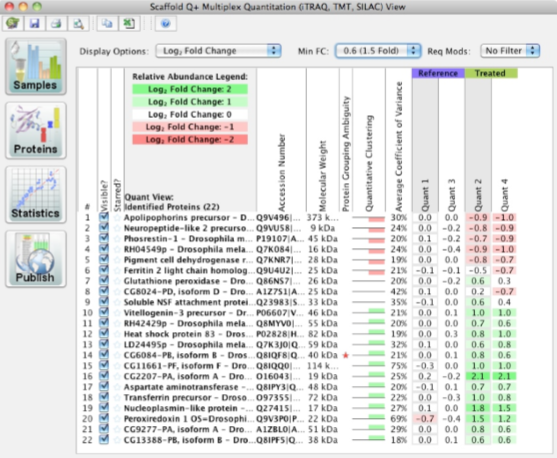This screenshot has width=557, height=458.
Task: Open the Min FC dropdown
Action: (378, 51)
